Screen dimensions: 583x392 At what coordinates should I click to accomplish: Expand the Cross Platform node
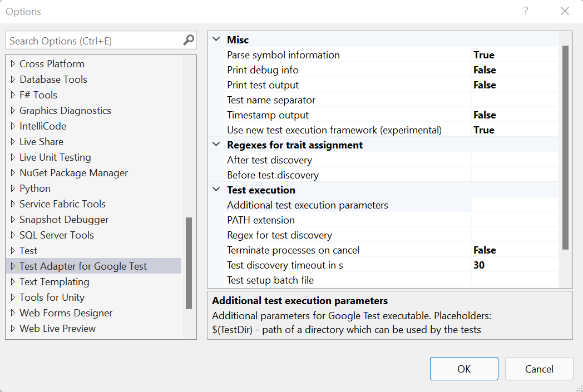coord(12,63)
